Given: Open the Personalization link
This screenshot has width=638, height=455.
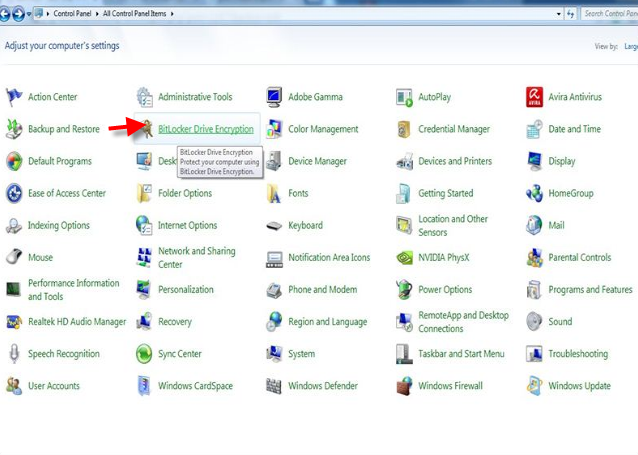Looking at the screenshot, I should coord(186,290).
